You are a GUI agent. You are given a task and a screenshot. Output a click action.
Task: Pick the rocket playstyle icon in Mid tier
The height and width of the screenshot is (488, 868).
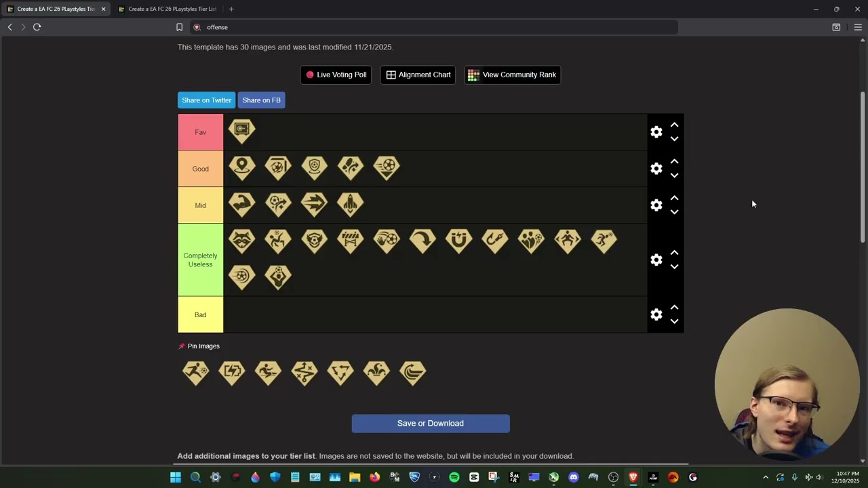tap(351, 204)
